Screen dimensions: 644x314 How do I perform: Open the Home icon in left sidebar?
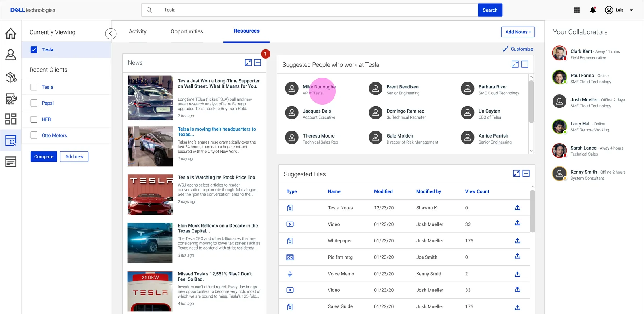point(11,33)
